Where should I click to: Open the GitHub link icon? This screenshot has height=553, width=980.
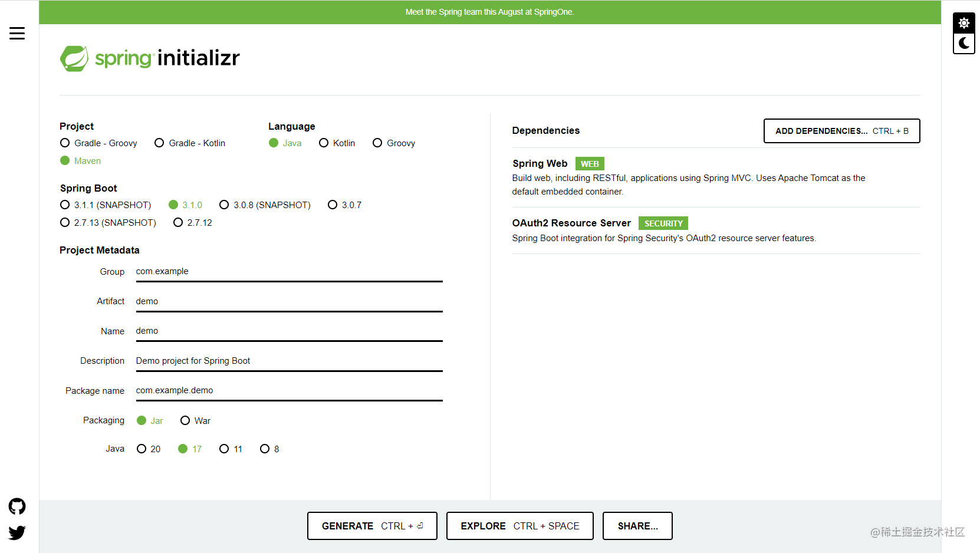point(17,506)
